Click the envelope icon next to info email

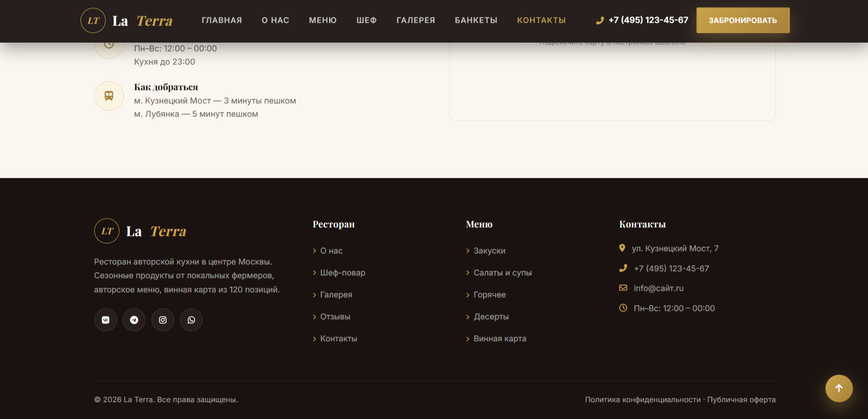click(x=623, y=288)
